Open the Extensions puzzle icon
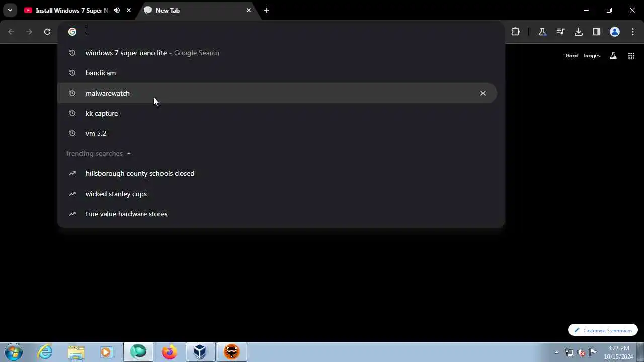The image size is (644, 362). [516, 32]
